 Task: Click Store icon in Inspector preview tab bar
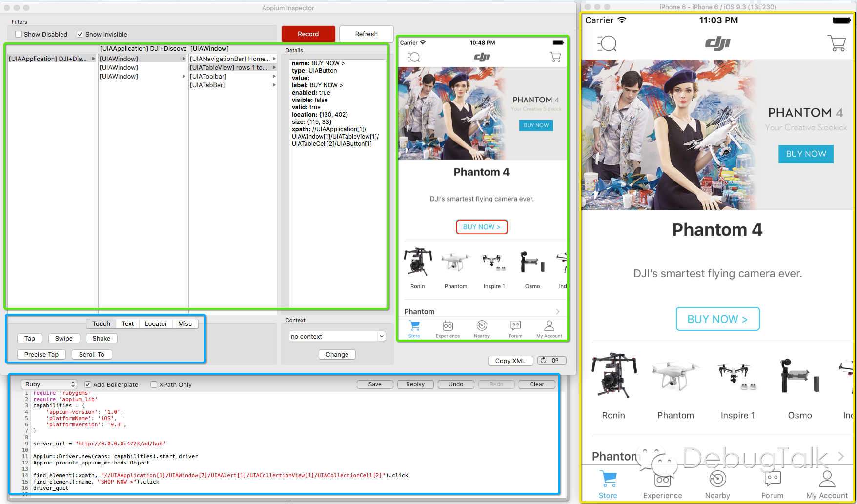coord(414,325)
